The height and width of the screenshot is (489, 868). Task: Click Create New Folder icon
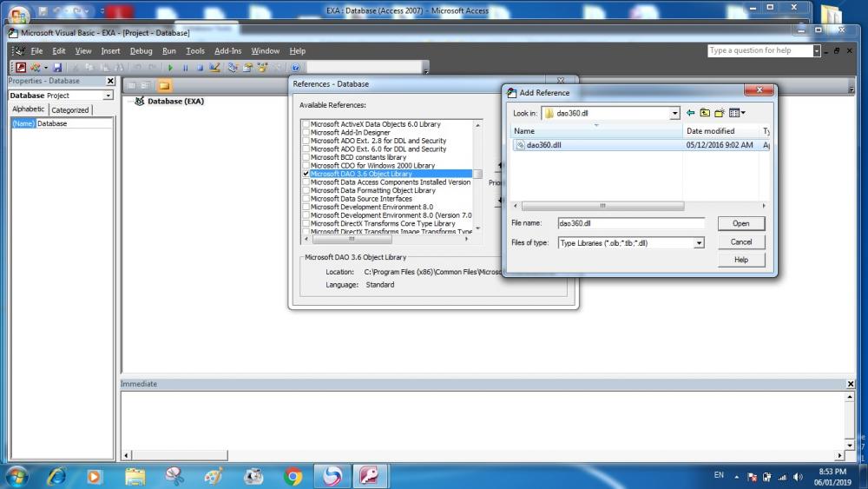(x=719, y=113)
